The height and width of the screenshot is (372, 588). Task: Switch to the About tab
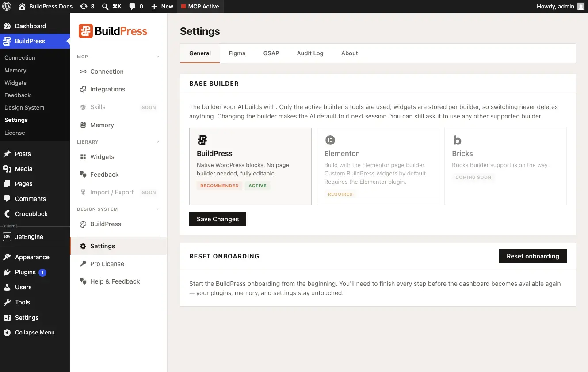(x=349, y=53)
